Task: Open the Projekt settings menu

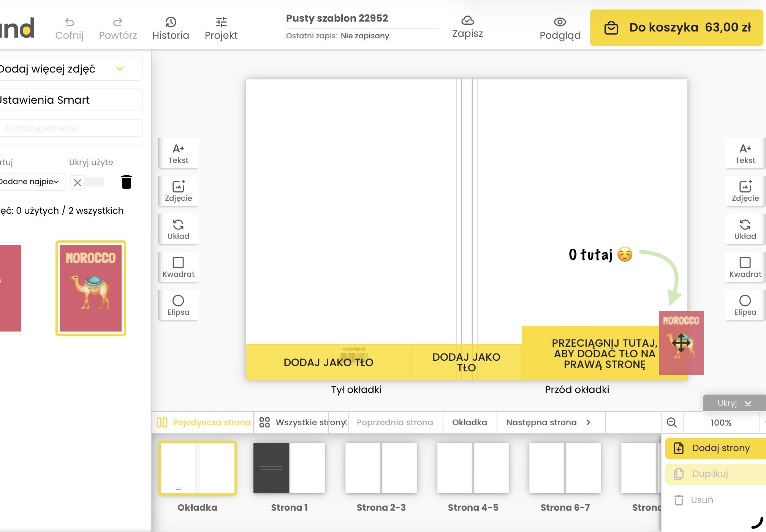Action: point(221,28)
